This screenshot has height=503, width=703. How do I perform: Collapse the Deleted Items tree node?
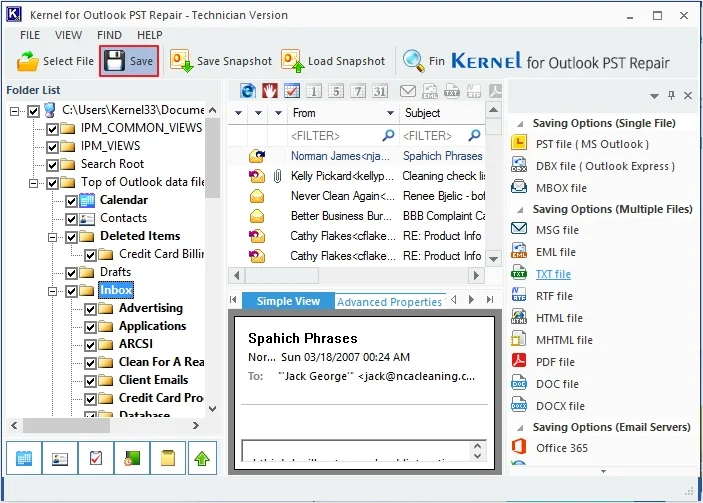(x=52, y=237)
